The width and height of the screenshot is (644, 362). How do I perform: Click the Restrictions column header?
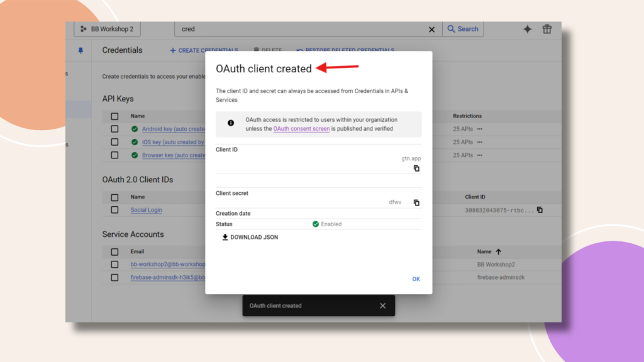pos(467,116)
